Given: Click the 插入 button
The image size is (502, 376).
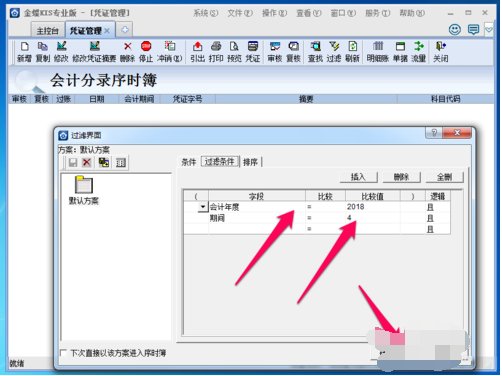Looking at the screenshot, I should [358, 177].
